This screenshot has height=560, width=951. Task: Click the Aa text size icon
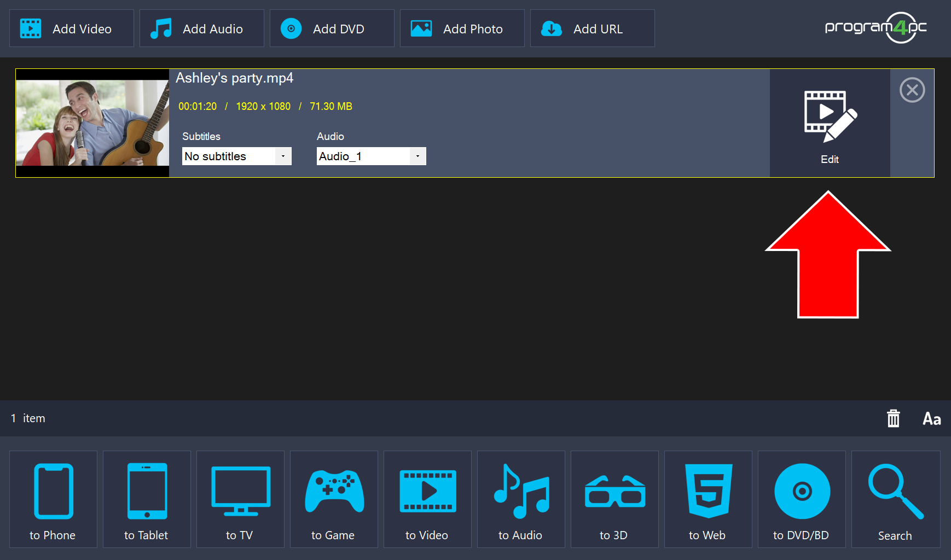pos(932,419)
